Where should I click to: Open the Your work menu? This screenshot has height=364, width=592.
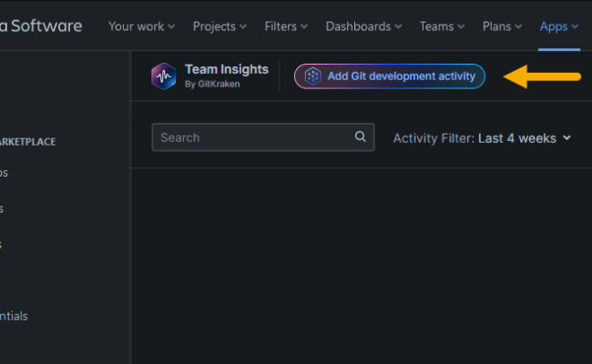pyautogui.click(x=141, y=26)
